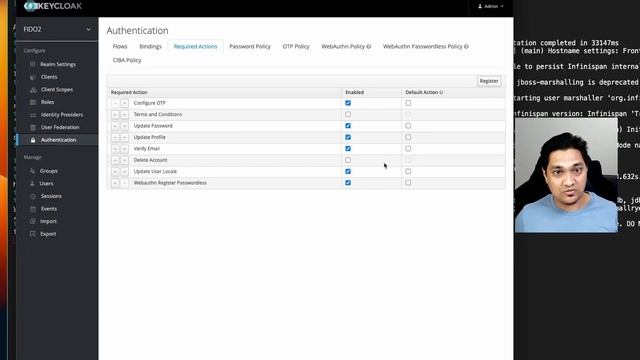The height and width of the screenshot is (360, 640).
Task: Move Update Password up with its arrow
Action: coord(115,126)
